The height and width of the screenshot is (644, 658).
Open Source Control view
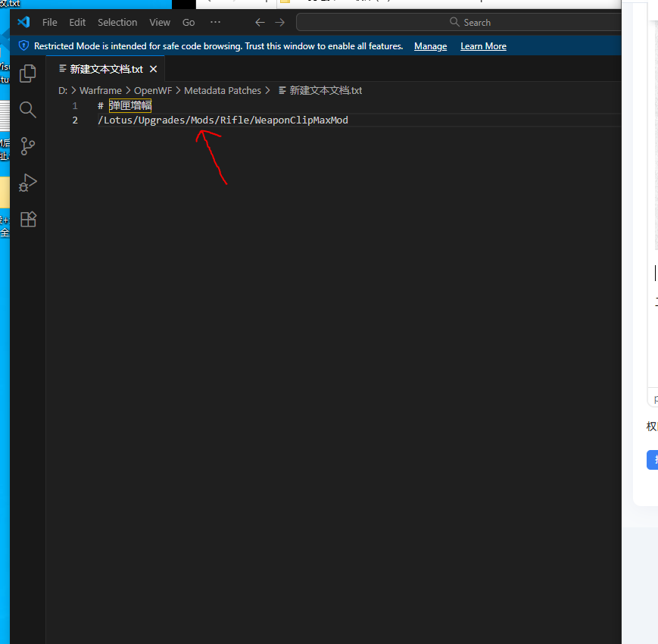click(x=28, y=146)
